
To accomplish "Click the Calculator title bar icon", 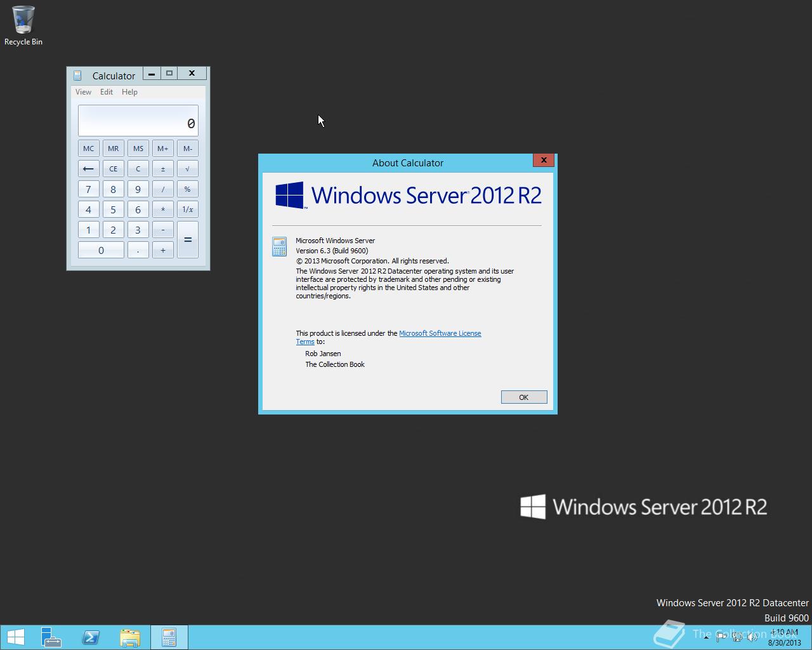I will pos(77,76).
